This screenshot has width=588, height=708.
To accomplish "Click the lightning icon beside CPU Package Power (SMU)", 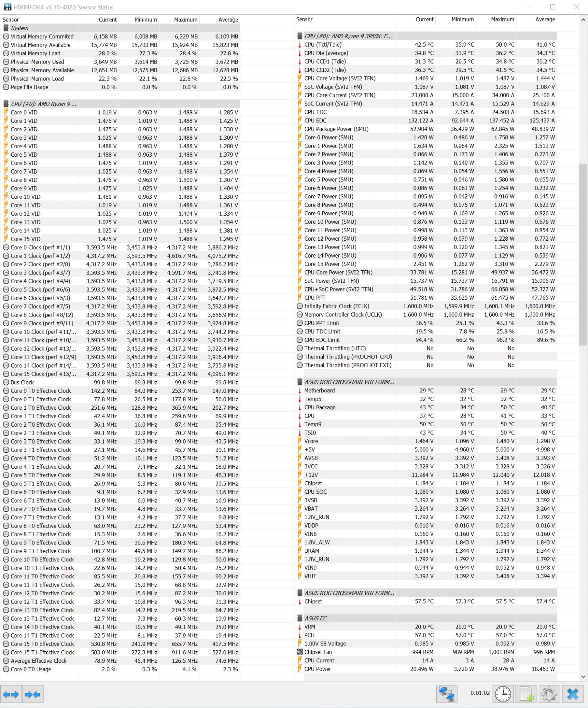I will (300, 129).
